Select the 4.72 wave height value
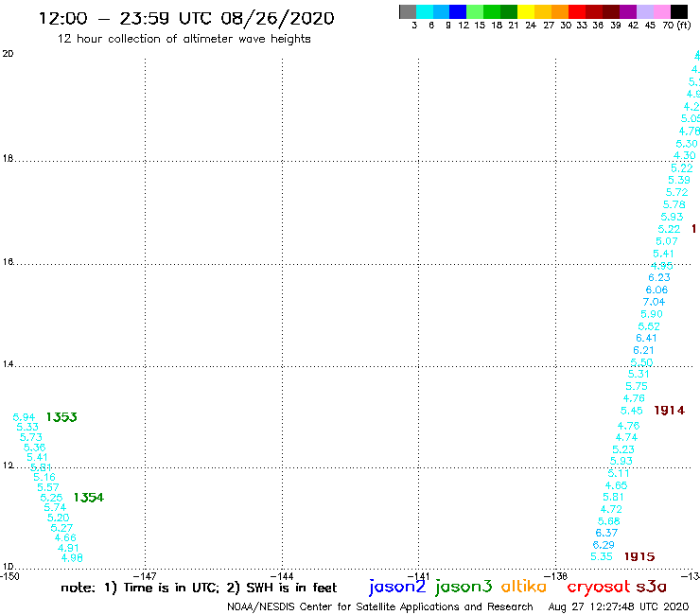700x615 pixels. click(x=611, y=509)
